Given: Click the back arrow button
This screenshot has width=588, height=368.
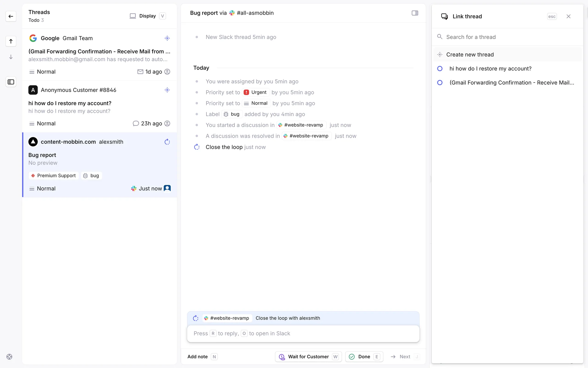Looking at the screenshot, I should (11, 16).
